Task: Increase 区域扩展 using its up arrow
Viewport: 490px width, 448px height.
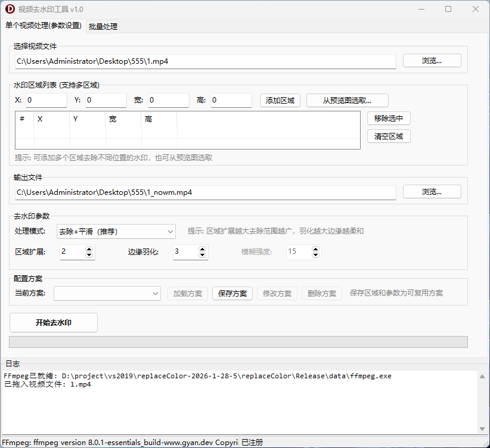Action: point(88,249)
